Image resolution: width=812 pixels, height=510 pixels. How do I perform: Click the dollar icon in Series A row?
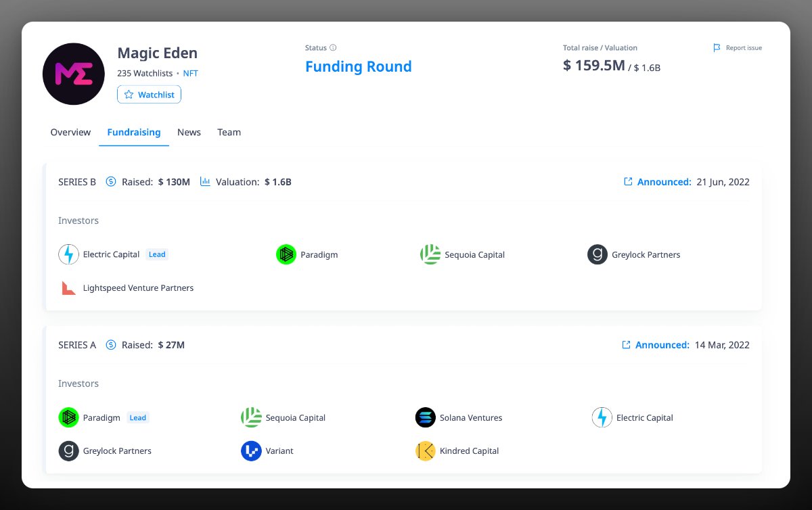pos(111,345)
